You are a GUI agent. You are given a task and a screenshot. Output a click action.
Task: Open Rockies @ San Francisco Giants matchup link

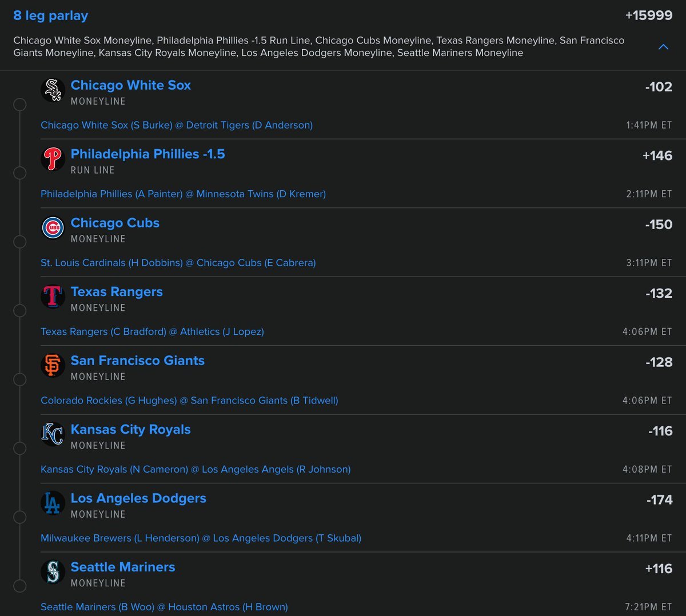tap(189, 401)
